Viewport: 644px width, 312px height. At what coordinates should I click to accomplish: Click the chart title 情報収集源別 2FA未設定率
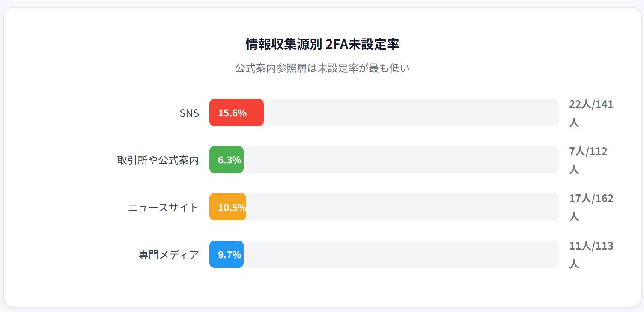click(x=322, y=44)
